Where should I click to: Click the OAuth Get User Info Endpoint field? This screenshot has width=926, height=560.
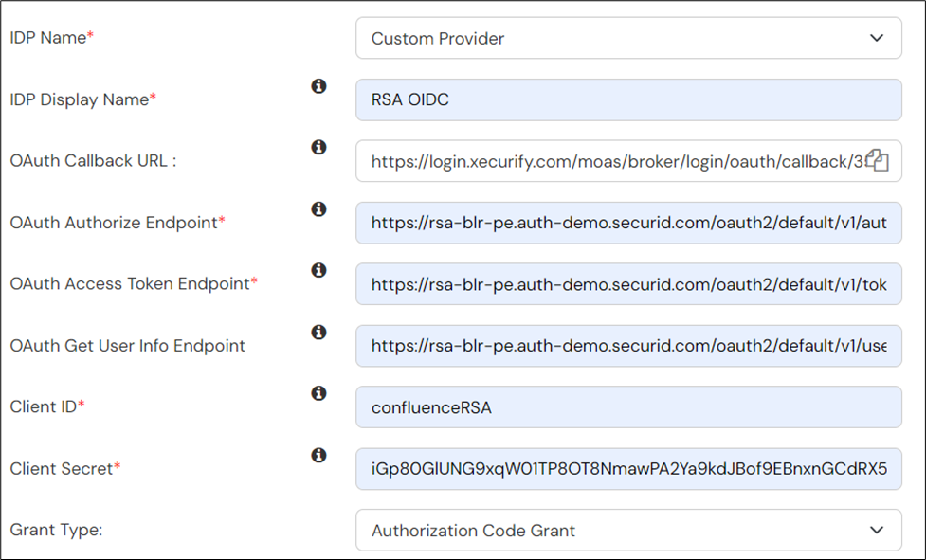pyautogui.click(x=628, y=346)
